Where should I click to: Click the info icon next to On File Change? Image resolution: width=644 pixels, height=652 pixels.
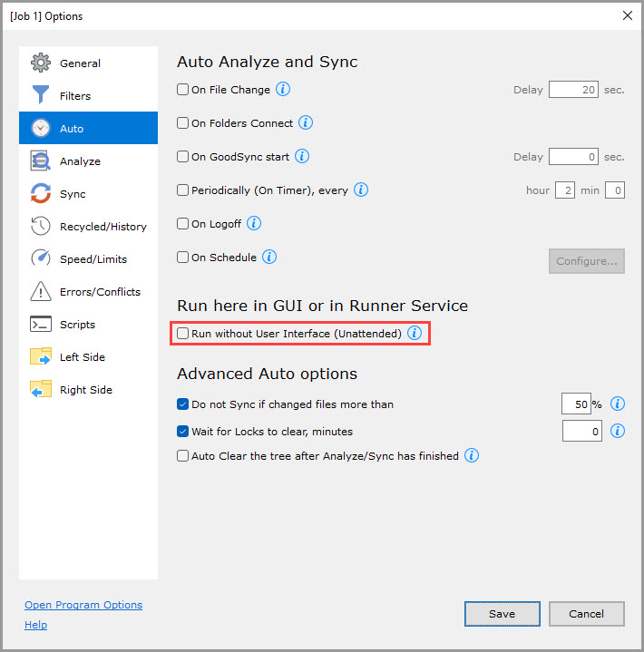pos(283,90)
